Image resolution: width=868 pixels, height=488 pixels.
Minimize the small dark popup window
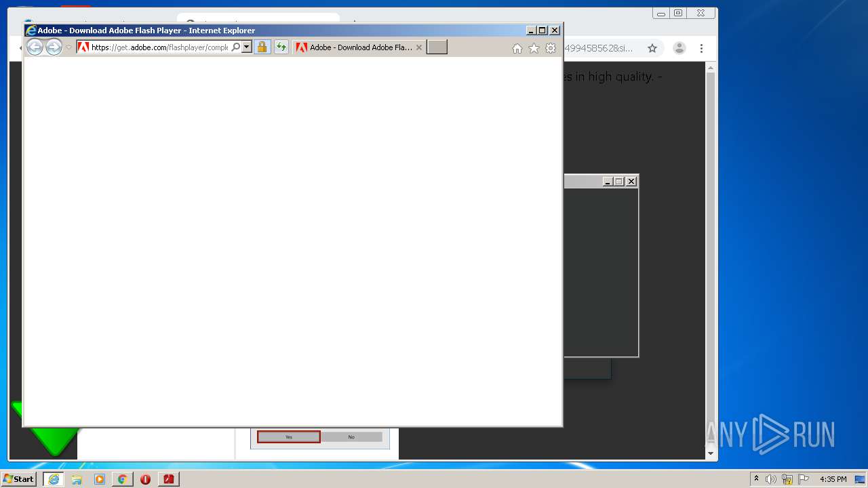pos(608,182)
